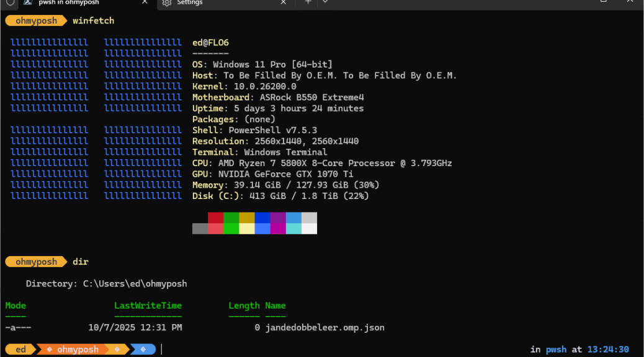The width and height of the screenshot is (644, 357).
Task: Click the PowerShell icon on the first tab
Action: (x=28, y=2)
